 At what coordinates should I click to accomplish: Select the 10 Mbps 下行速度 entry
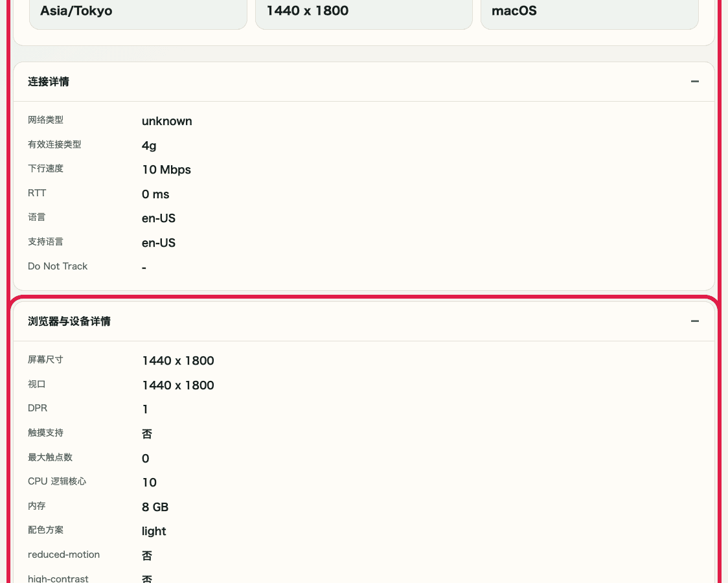(x=166, y=170)
